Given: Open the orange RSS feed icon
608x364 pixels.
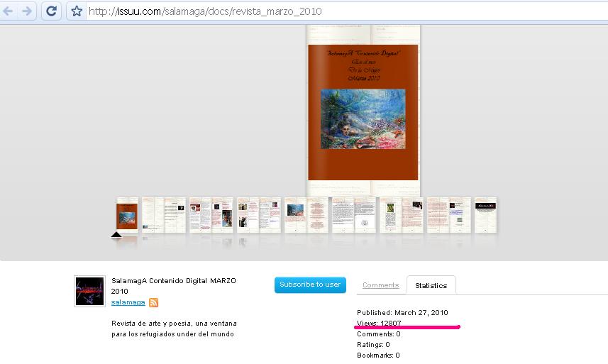Looking at the screenshot, I should pos(153,302).
